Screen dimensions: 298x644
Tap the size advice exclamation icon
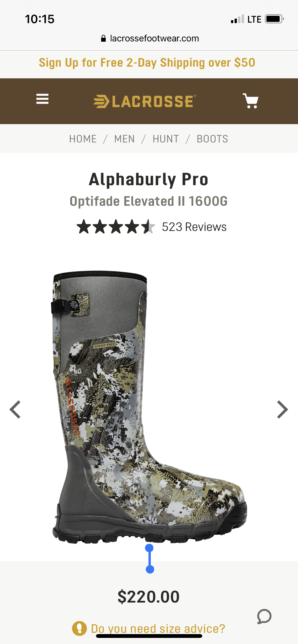click(x=79, y=628)
